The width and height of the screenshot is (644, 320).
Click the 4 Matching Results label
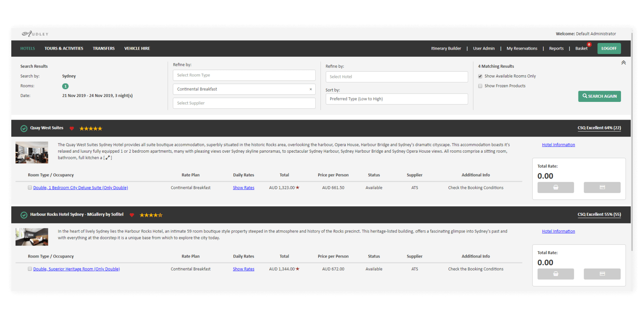click(496, 66)
